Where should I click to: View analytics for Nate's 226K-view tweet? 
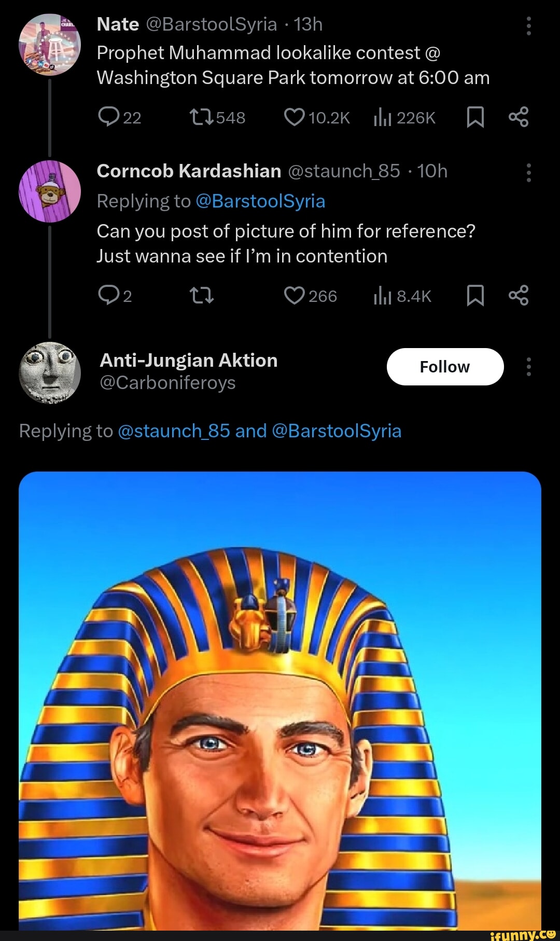click(382, 118)
